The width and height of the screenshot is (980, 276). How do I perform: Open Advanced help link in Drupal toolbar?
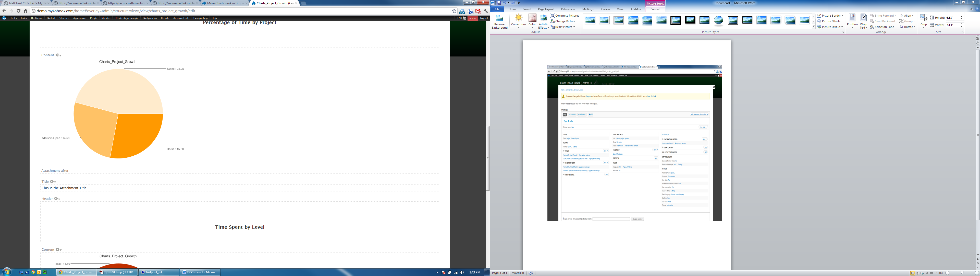tap(181, 18)
